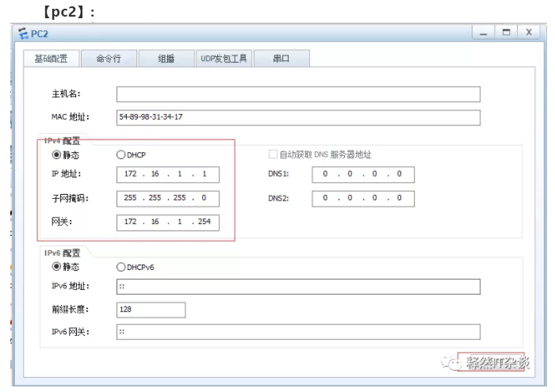Click the DNS1 address field
The height and width of the screenshot is (392, 555).
pyautogui.click(x=363, y=174)
